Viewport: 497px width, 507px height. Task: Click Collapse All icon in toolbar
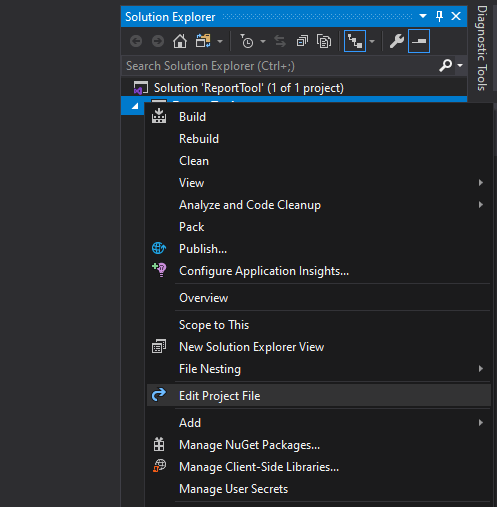pos(302,41)
